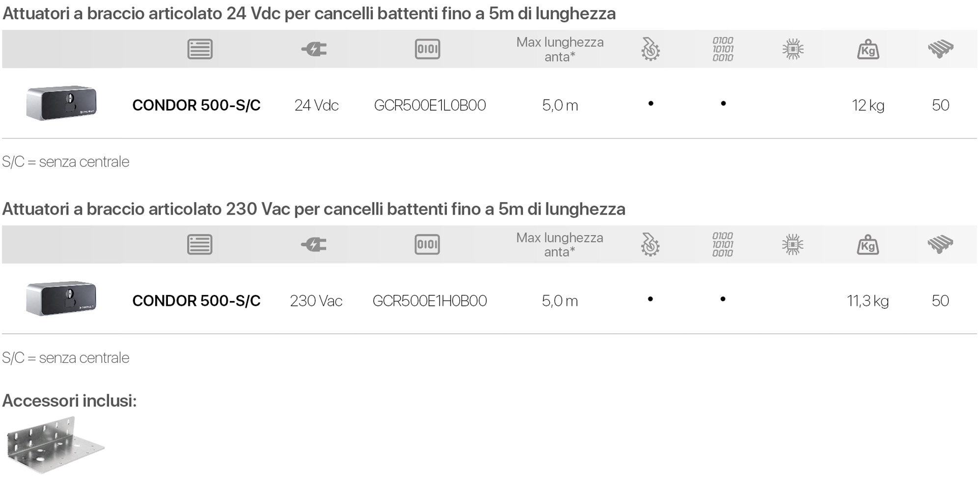Click the 24 Vdc CONDOR 500-S/C product image
The height and width of the screenshot is (487, 980).
pyautogui.click(x=61, y=103)
